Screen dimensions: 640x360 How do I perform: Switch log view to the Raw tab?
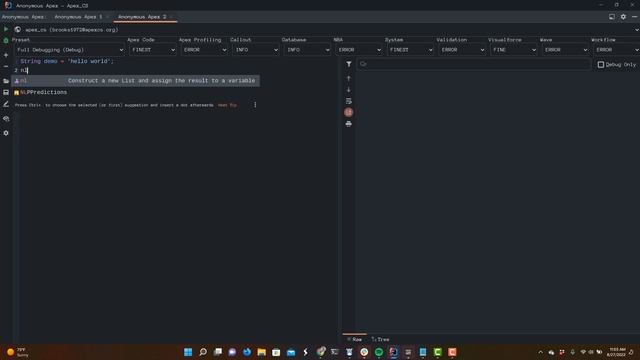coord(355,339)
